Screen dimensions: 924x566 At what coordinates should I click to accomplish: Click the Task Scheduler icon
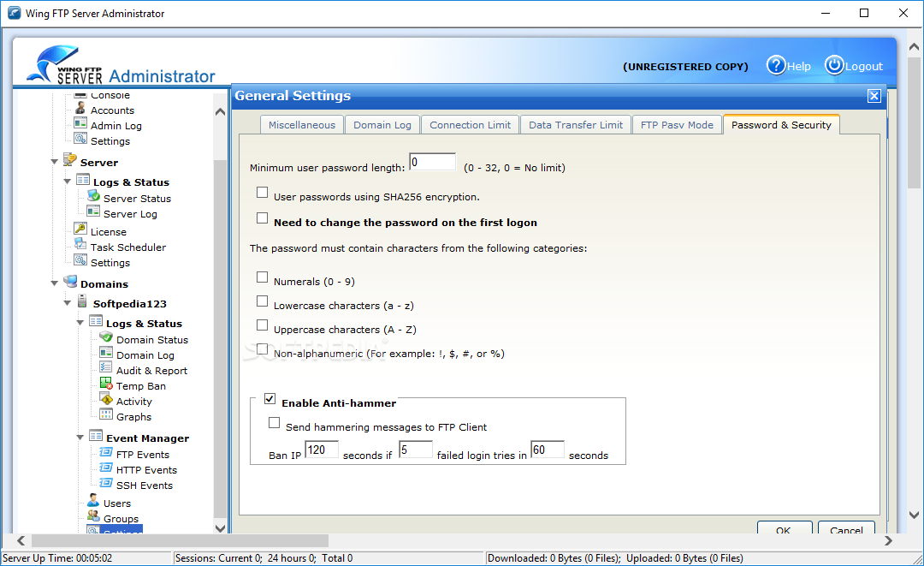click(x=80, y=243)
